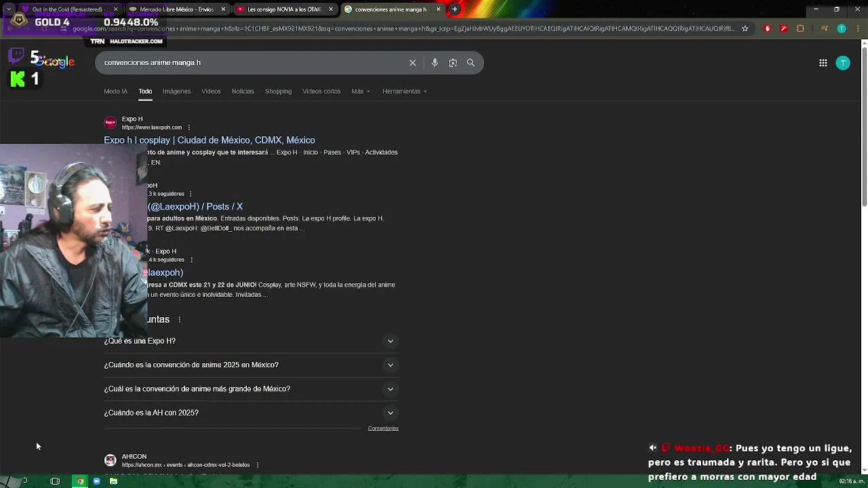The height and width of the screenshot is (488, 868).
Task: Close the 'Mercado Libre México' tab
Action: pyautogui.click(x=223, y=9)
